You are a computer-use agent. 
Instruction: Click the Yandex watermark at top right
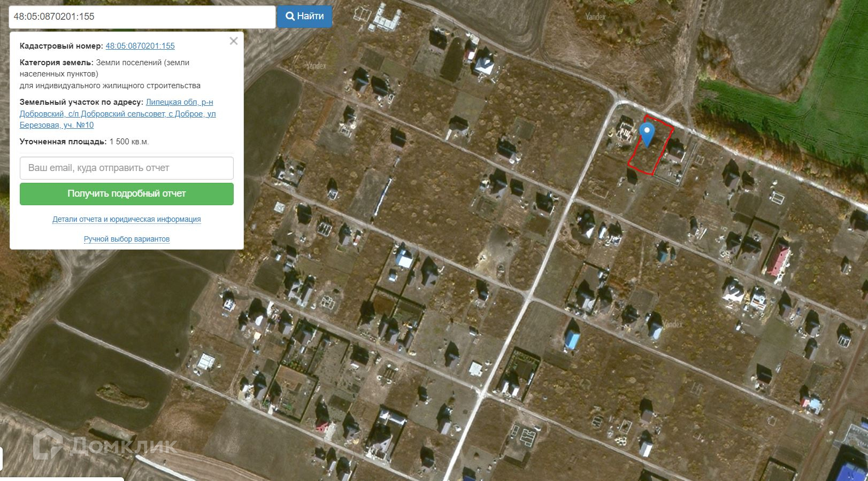pos(595,17)
